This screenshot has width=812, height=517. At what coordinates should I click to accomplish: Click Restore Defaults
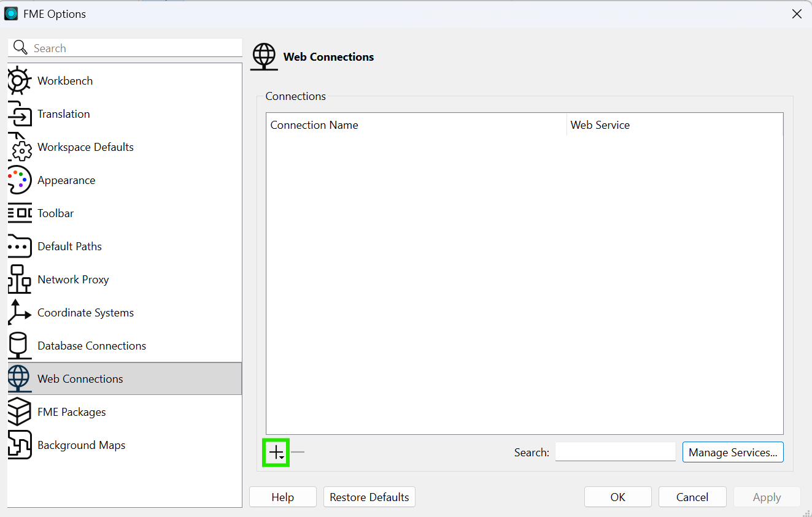[x=369, y=497]
